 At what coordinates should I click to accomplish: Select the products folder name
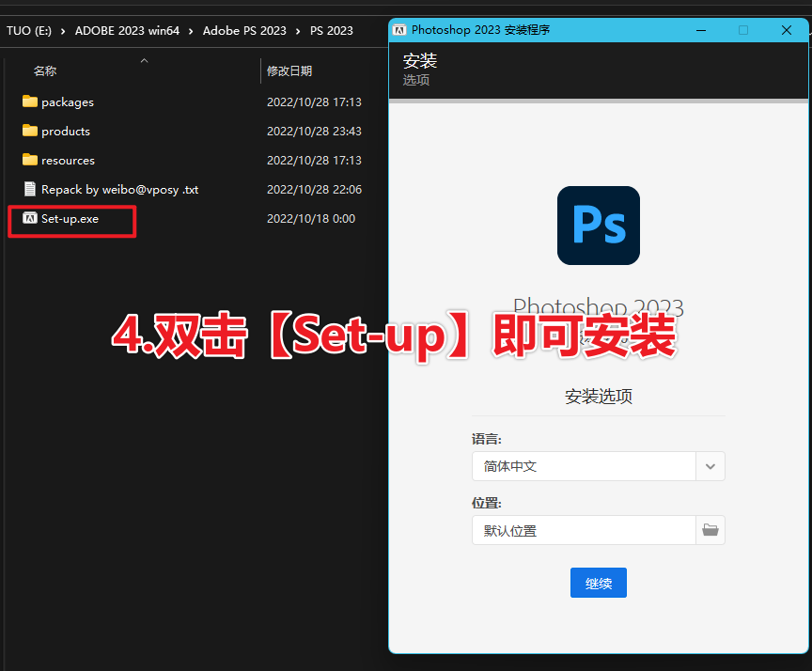(66, 131)
